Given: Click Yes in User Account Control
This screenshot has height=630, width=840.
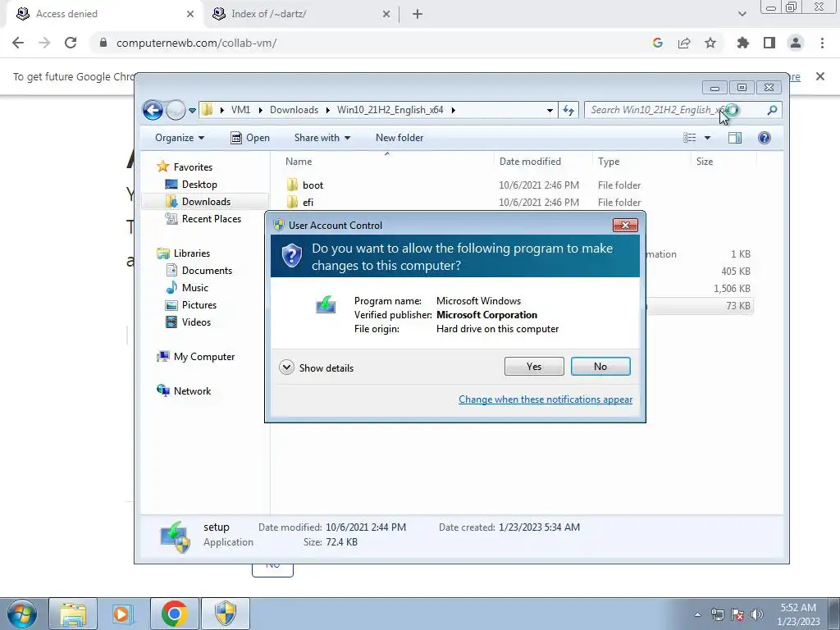Looking at the screenshot, I should pyautogui.click(x=533, y=367).
